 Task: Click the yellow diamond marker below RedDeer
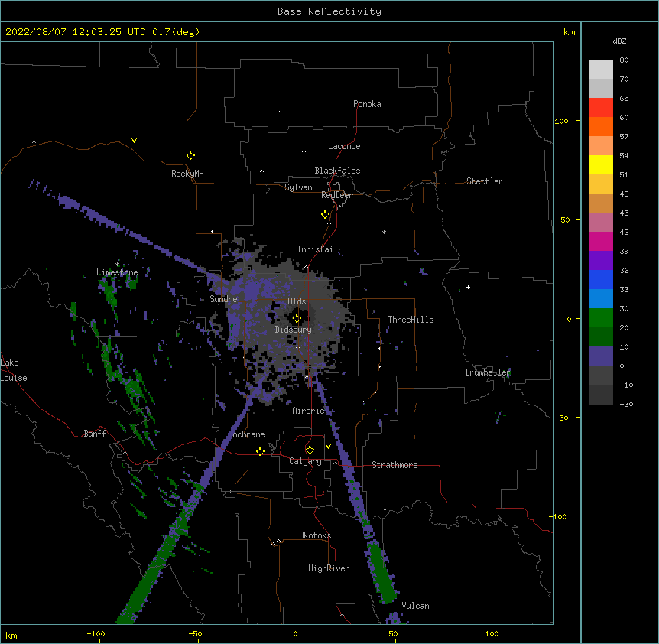(x=325, y=215)
